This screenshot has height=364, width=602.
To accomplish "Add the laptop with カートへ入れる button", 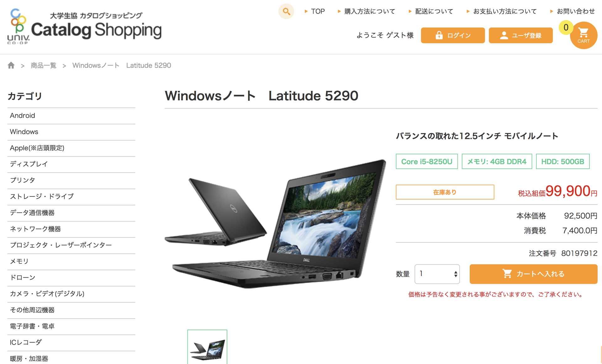I will click(533, 274).
